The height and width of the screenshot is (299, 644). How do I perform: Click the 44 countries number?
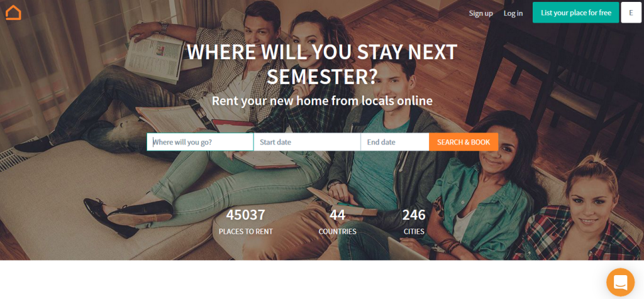[337, 215]
